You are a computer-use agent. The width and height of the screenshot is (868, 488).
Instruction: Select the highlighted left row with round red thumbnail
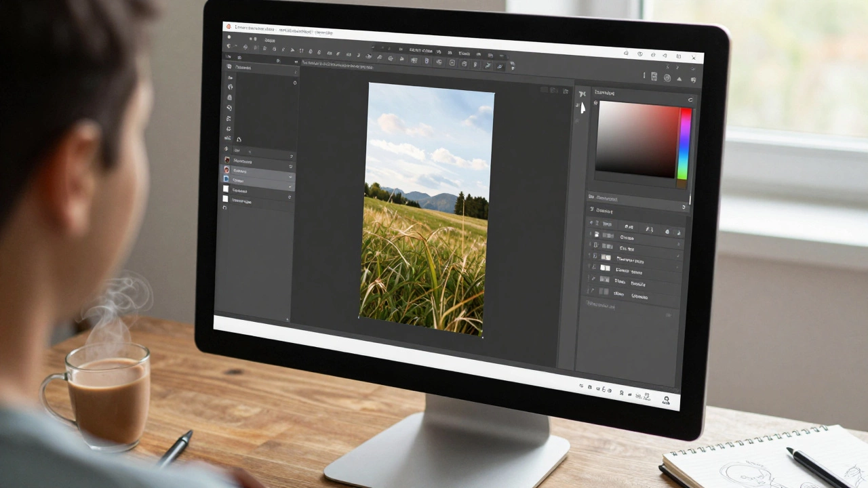coord(258,171)
